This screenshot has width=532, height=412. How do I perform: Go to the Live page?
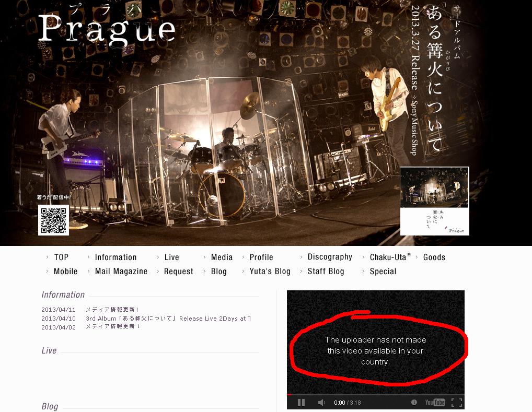[172, 257]
